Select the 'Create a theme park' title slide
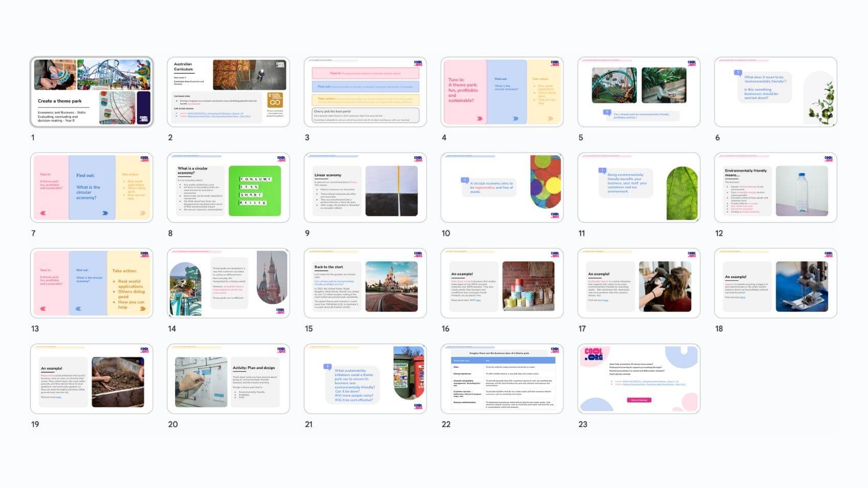 (x=92, y=92)
